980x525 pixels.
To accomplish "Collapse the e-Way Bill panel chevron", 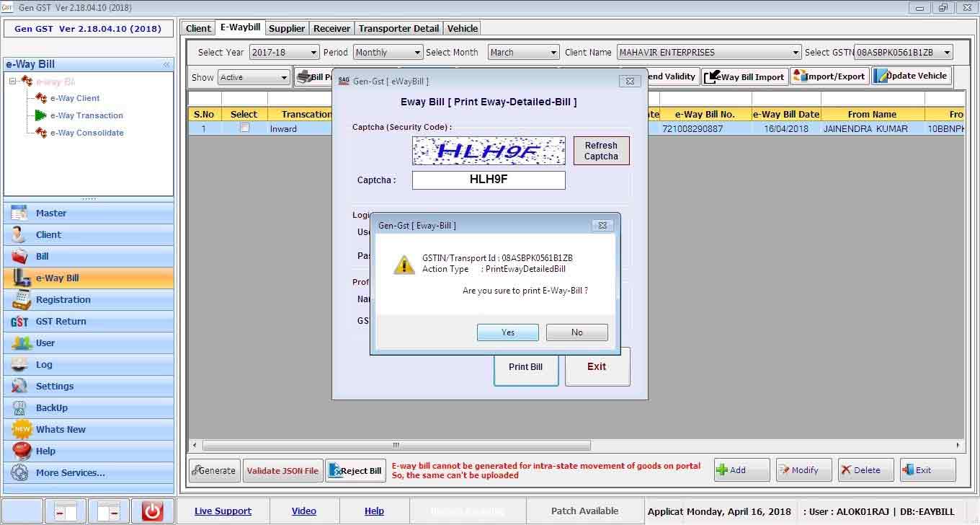I will tap(166, 65).
